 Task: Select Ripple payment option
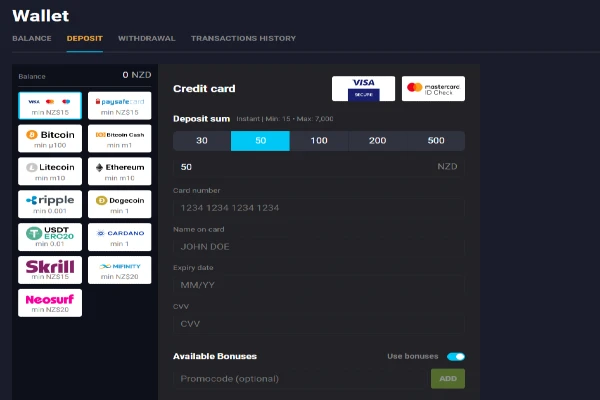pos(50,204)
